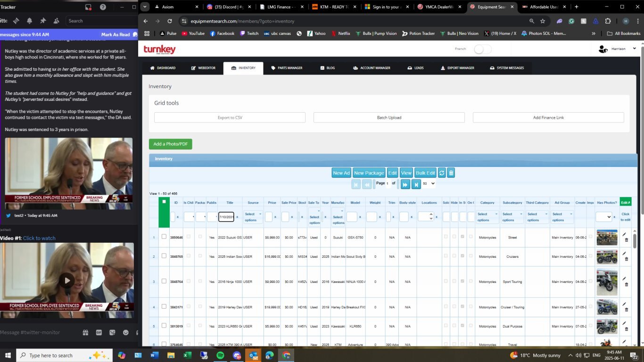
Task: Click the pencil edit icon for Suzuki GSX-S750 row
Action: [x=625, y=234]
